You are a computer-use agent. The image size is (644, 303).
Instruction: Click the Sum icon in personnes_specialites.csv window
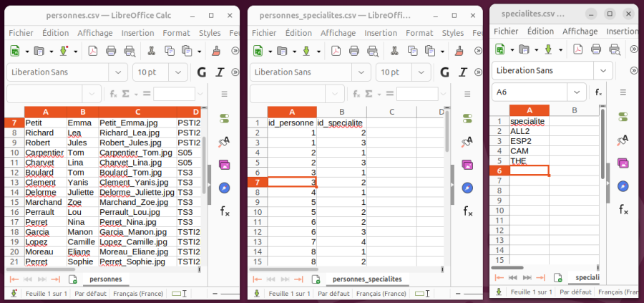(x=369, y=94)
